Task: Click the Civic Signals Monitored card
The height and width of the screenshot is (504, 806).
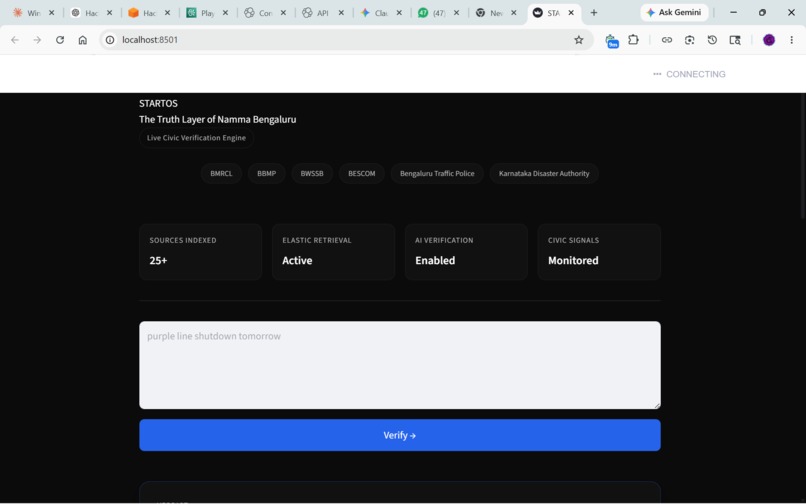Action: coord(599,251)
